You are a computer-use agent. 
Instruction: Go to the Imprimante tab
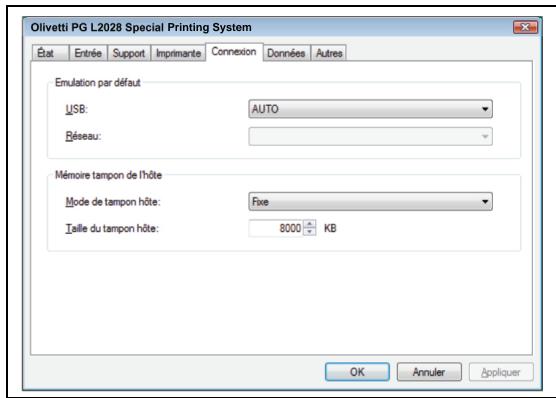coord(178,53)
